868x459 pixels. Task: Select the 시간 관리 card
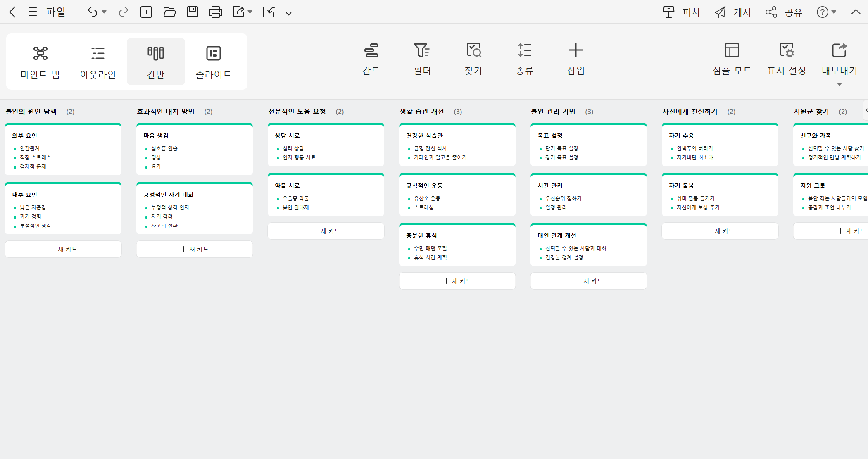(x=589, y=195)
